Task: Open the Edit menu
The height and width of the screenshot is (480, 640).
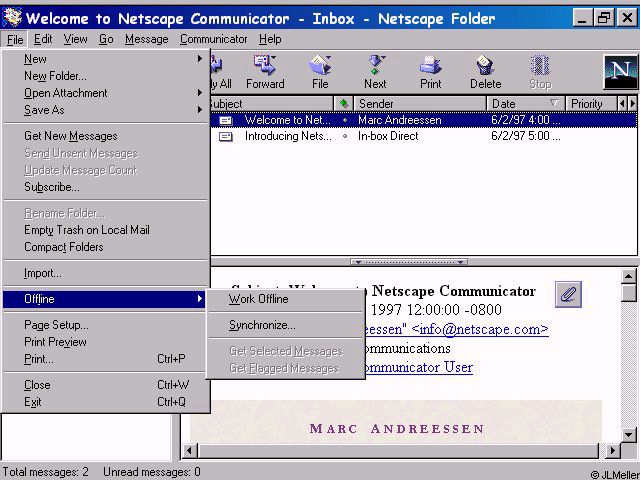Action: point(43,39)
